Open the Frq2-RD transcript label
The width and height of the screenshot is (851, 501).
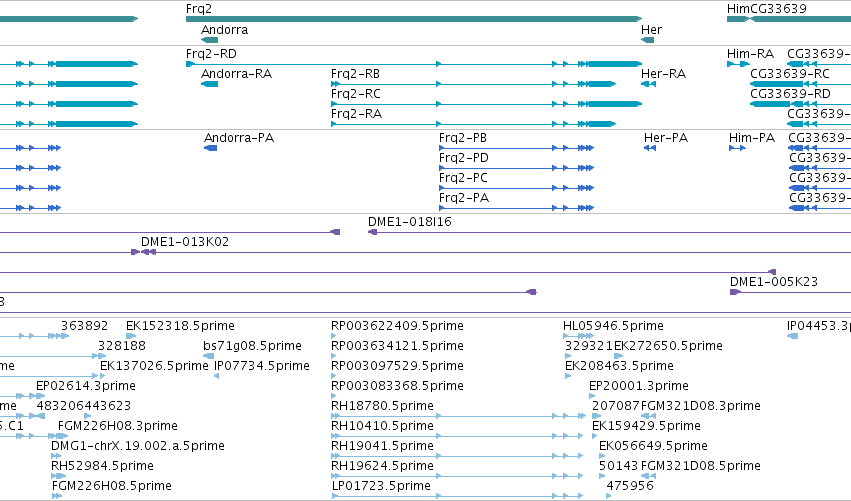211,54
